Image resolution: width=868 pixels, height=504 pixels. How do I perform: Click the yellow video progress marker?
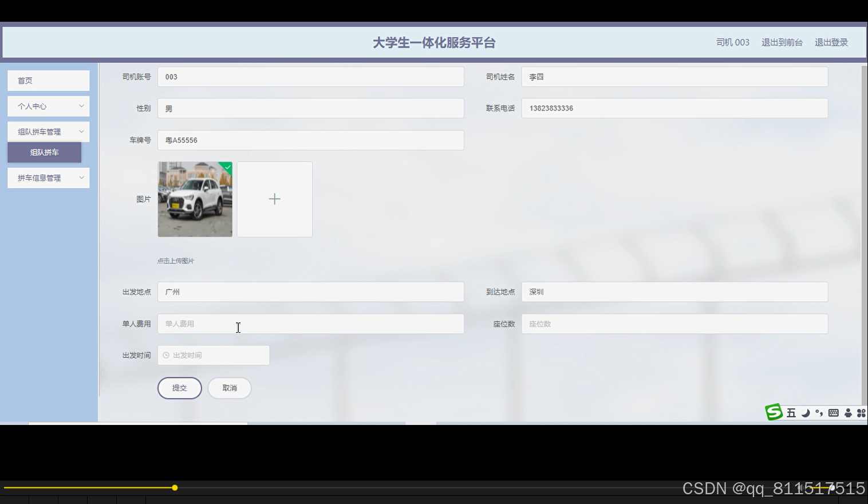click(x=175, y=488)
